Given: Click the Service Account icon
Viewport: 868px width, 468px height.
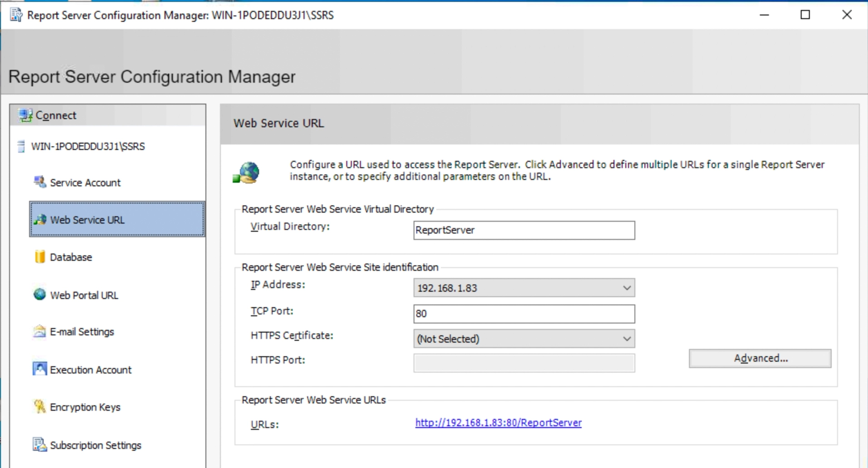Looking at the screenshot, I should [x=40, y=182].
